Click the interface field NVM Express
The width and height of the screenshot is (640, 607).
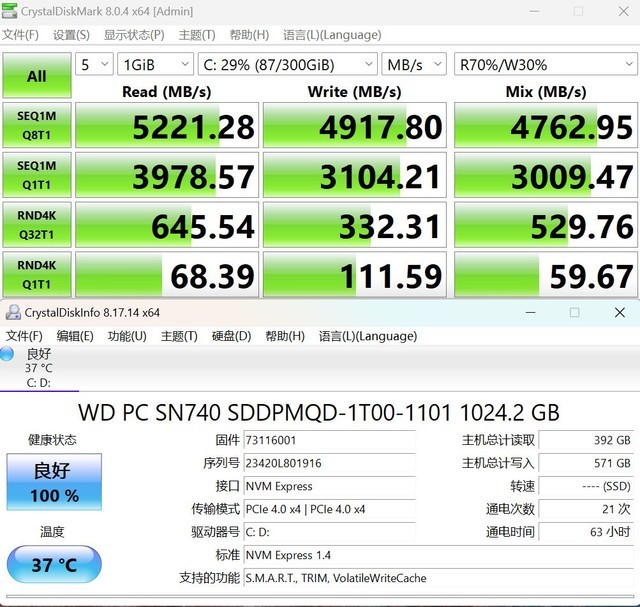[x=329, y=486]
